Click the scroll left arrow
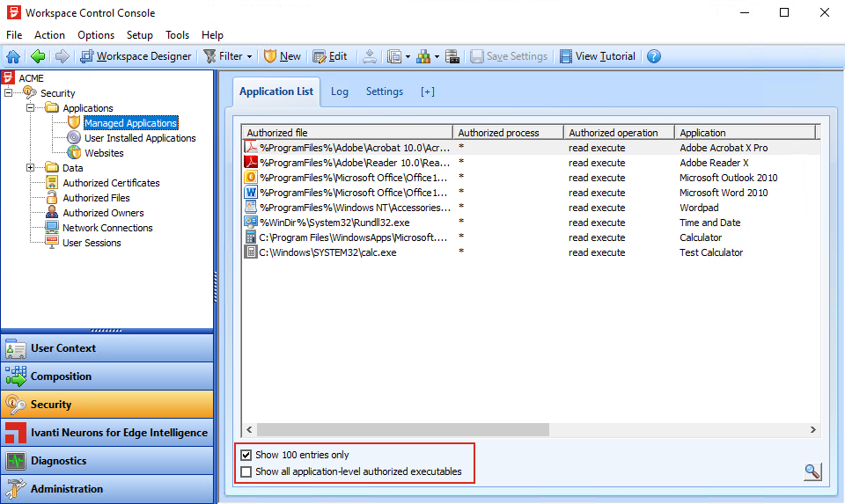Viewport: 845px width, 504px height. pos(249,429)
